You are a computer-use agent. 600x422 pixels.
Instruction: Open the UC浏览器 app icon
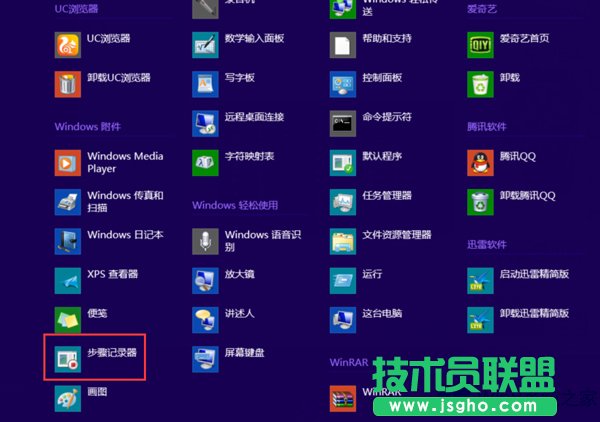click(68, 45)
